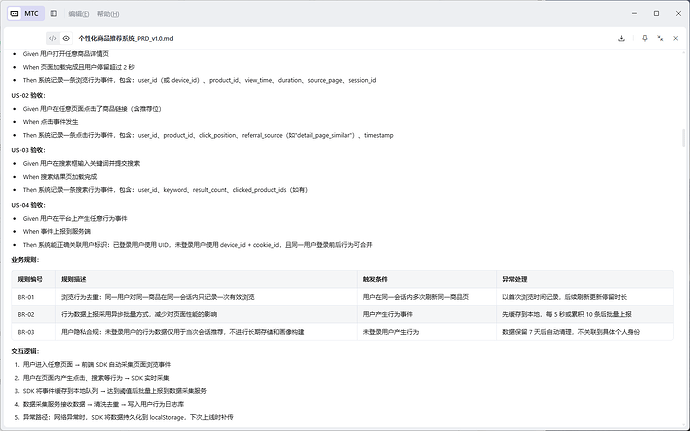Viewport: 690px width, 431px height.
Task: Open the 编辑(E) menu
Action: 79,14
